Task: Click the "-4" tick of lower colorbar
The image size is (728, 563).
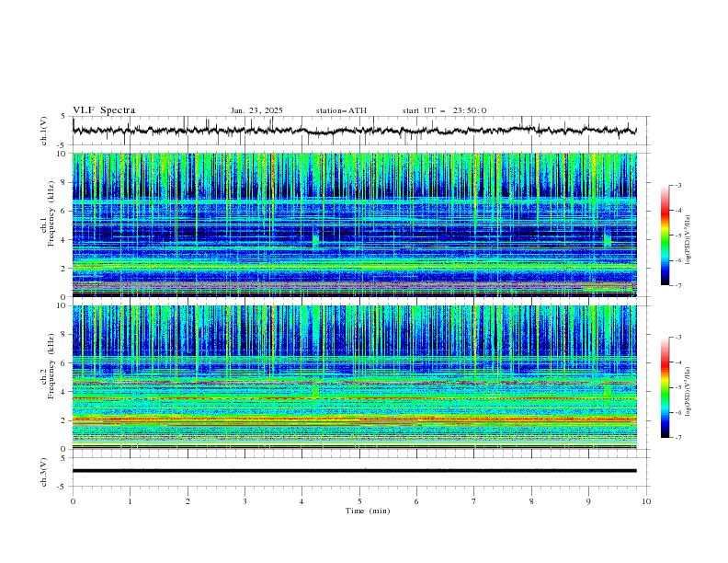Action: click(x=678, y=362)
